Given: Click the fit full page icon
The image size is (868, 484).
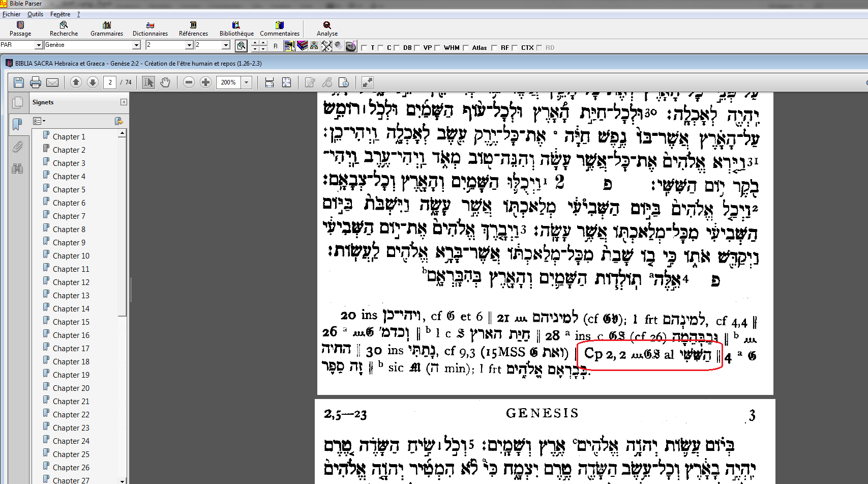Looking at the screenshot, I should [287, 82].
